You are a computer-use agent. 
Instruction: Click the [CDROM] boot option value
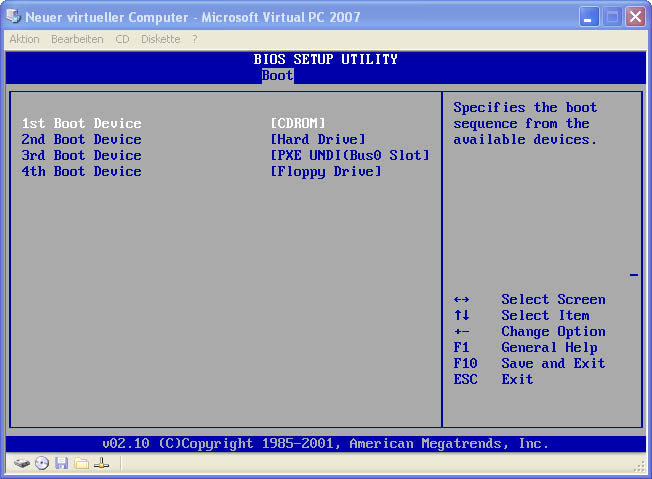(298, 123)
